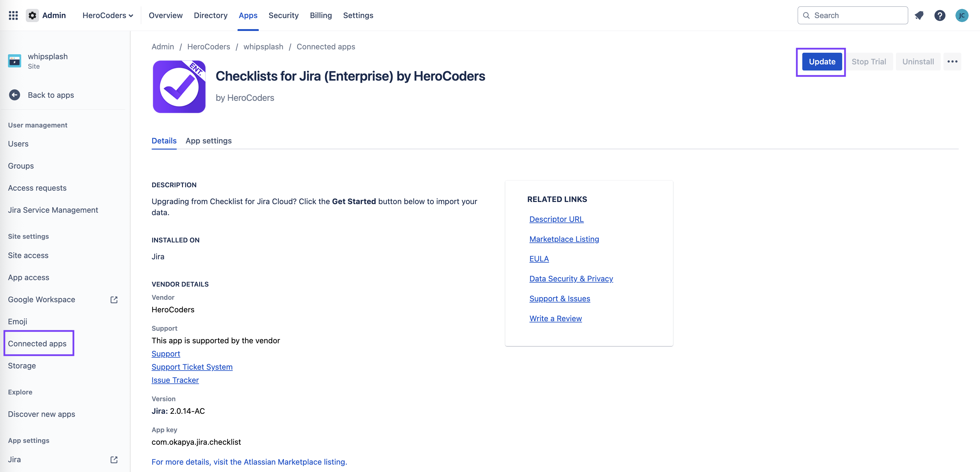
Task: Click the Admin gear icon
Action: (x=32, y=16)
